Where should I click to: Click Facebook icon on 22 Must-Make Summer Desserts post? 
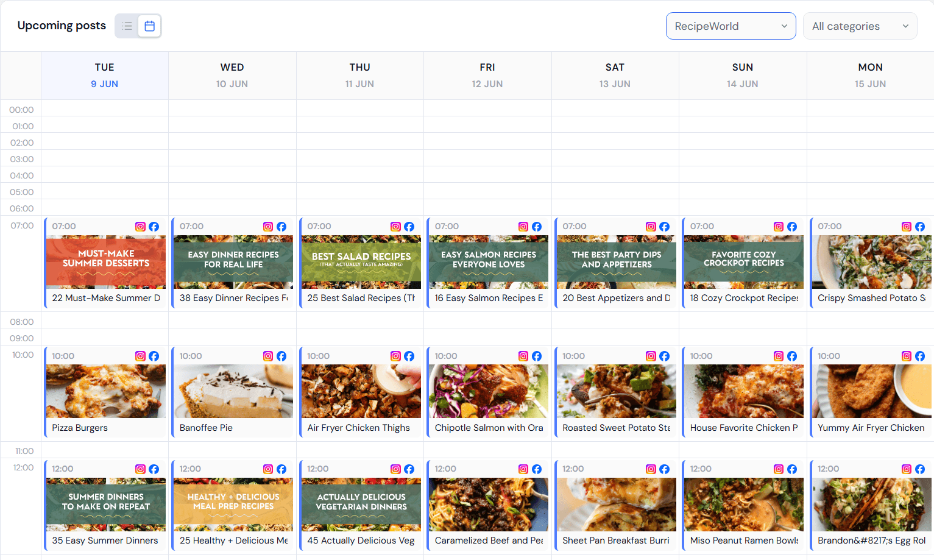(x=154, y=227)
